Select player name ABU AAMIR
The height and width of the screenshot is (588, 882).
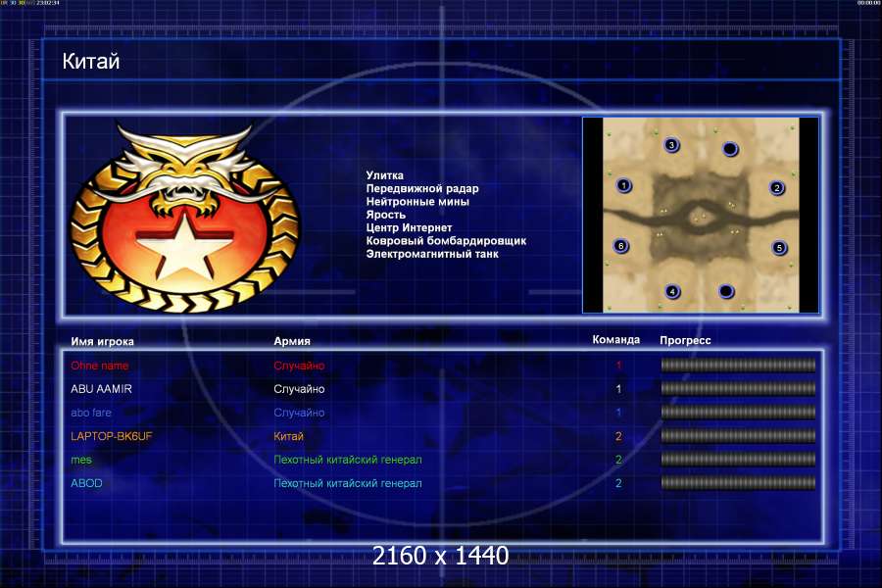click(x=101, y=389)
